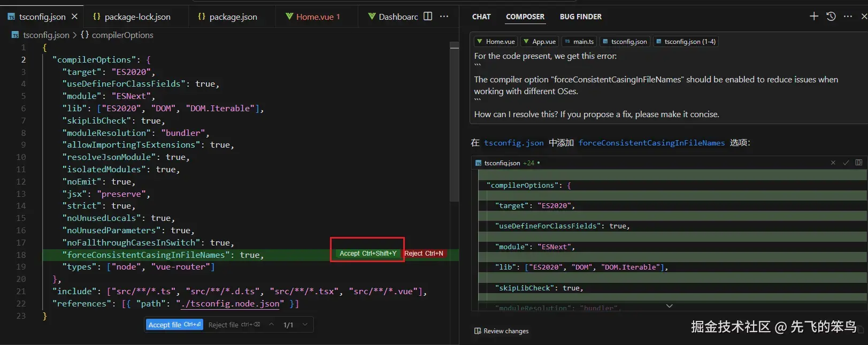Open the Home.vue editor tab

click(313, 17)
